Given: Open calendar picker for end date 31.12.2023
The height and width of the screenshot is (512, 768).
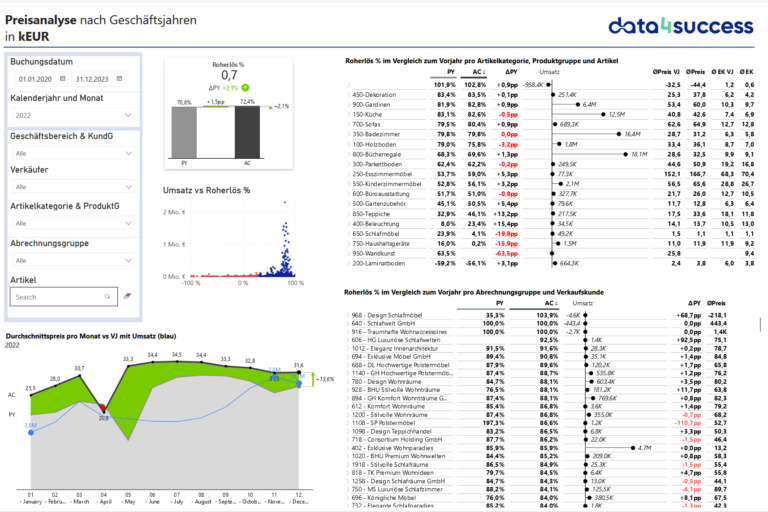Looking at the screenshot, I should pos(120,78).
